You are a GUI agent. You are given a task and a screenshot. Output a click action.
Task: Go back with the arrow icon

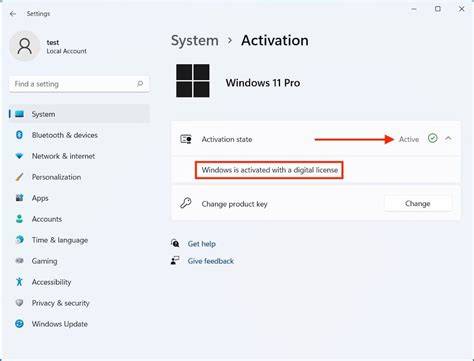(13, 14)
